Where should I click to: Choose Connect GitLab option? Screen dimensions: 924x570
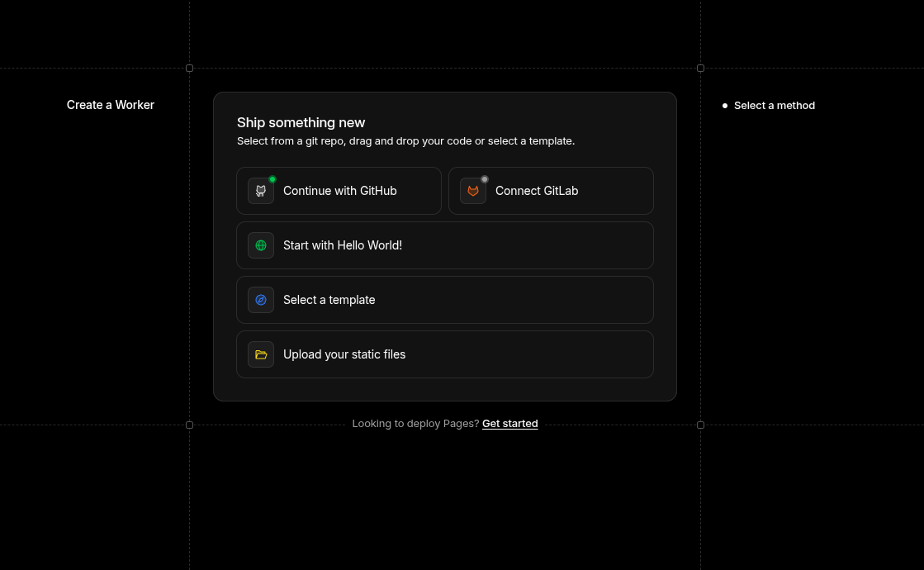pyautogui.click(x=551, y=191)
